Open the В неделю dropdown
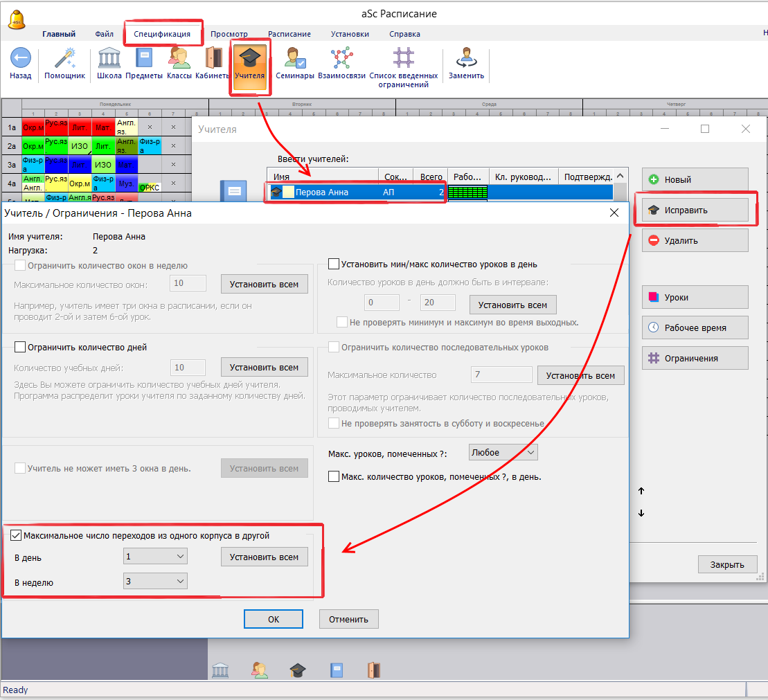Image resolution: width=768 pixels, height=700 pixels. pyautogui.click(x=155, y=582)
